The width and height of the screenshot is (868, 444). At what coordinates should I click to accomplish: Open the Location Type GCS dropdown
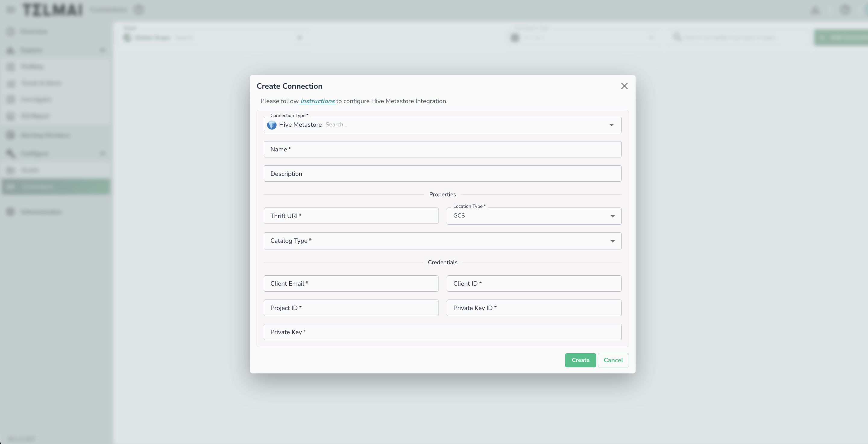click(x=534, y=216)
